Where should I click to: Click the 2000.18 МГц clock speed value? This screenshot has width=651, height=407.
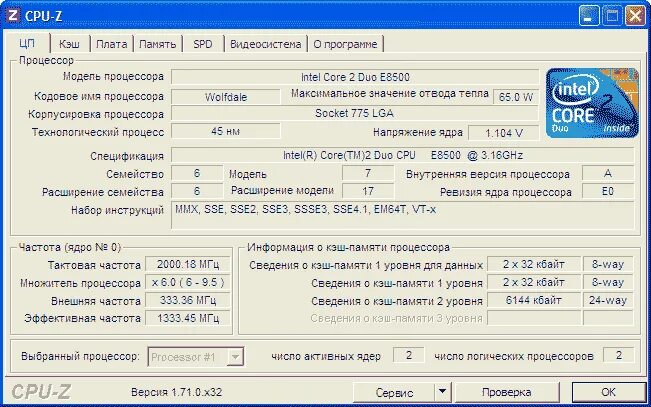(x=188, y=265)
